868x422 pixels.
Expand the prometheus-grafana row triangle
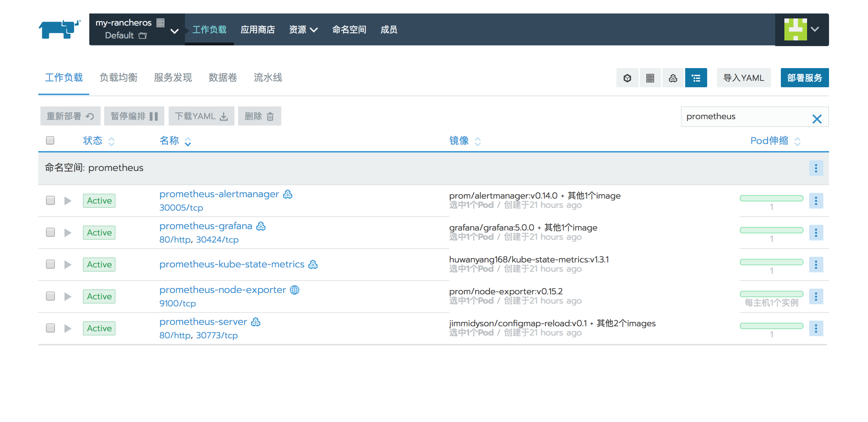click(68, 233)
